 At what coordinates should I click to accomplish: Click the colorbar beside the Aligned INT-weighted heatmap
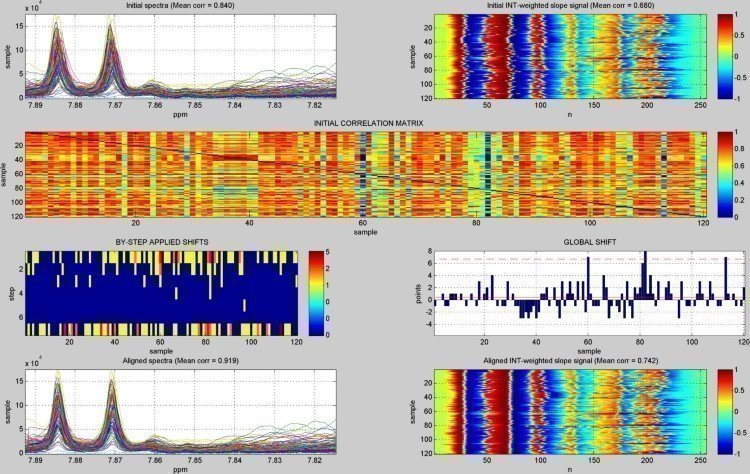[x=724, y=409]
